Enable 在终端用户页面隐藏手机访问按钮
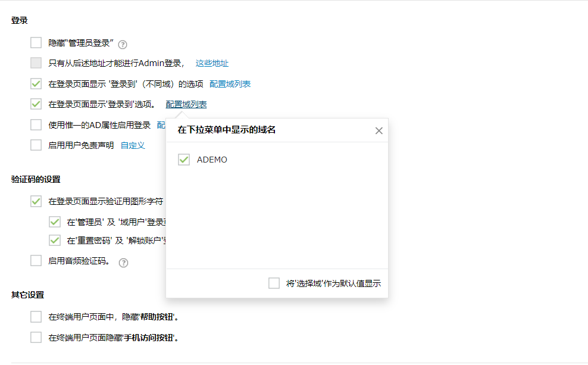This screenshot has height=365, width=588. tap(35, 336)
